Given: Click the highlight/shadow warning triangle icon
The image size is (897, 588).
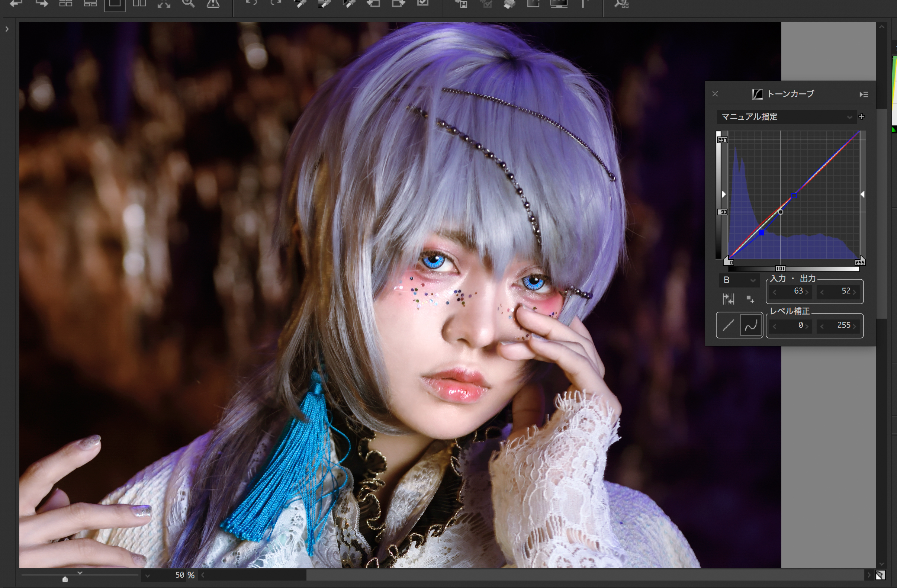Looking at the screenshot, I should [213, 4].
